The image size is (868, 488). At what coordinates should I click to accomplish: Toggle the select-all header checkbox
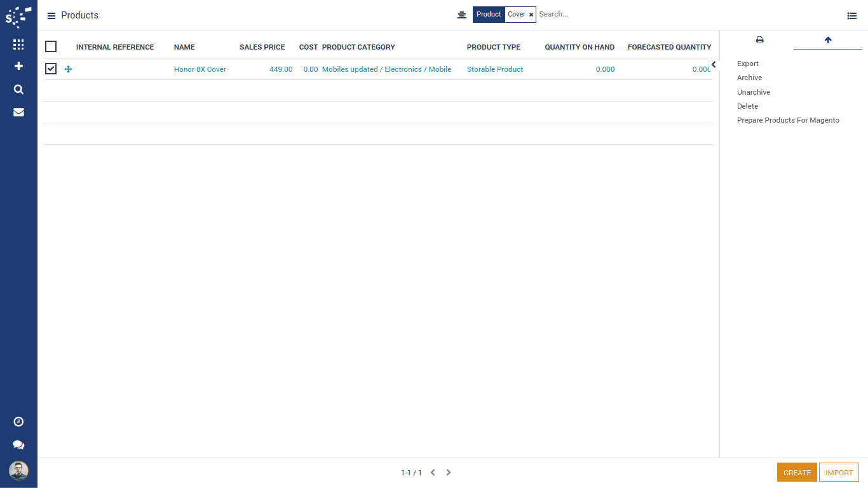51,46
